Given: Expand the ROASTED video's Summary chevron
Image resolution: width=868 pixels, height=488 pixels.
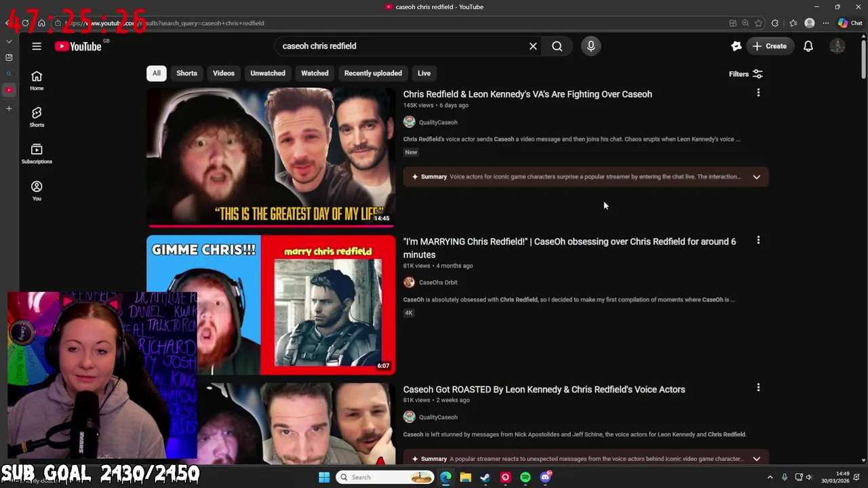Looking at the screenshot, I should (756, 459).
